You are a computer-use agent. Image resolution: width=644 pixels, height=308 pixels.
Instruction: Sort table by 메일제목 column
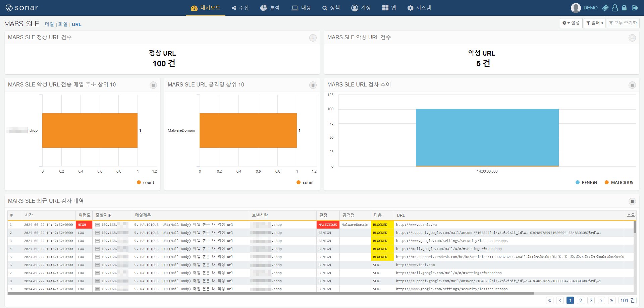click(x=191, y=215)
